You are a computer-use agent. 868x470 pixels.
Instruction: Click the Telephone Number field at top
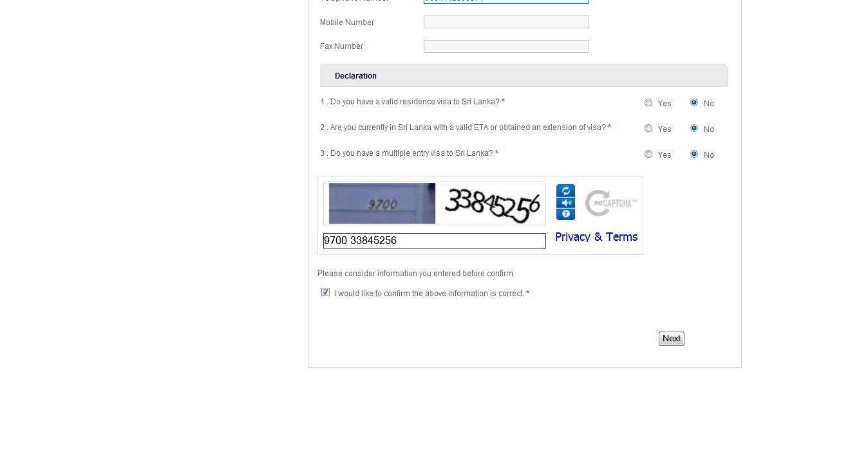click(506, 1)
